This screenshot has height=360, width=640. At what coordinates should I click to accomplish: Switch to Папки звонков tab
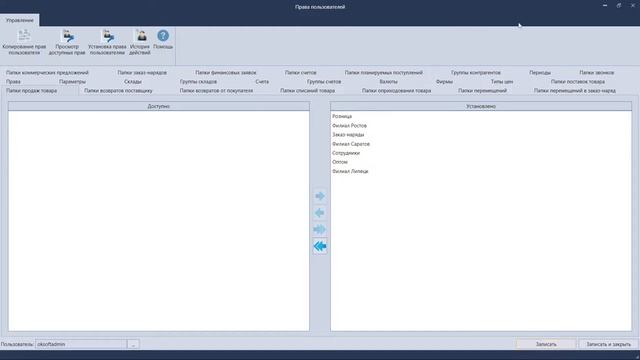tap(596, 73)
